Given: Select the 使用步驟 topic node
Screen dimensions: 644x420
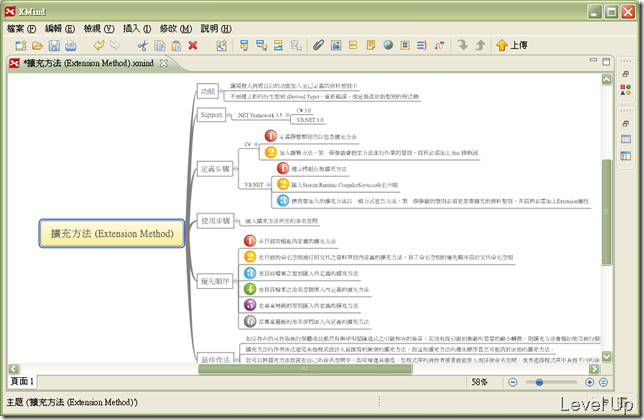Looking at the screenshot, I should tap(215, 221).
